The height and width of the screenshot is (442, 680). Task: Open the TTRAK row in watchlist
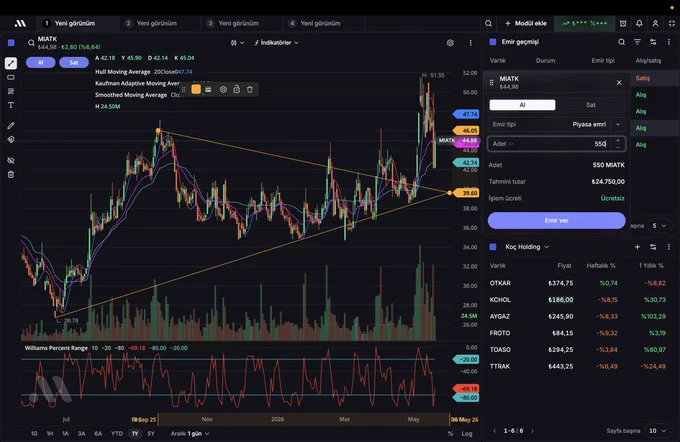(579, 367)
